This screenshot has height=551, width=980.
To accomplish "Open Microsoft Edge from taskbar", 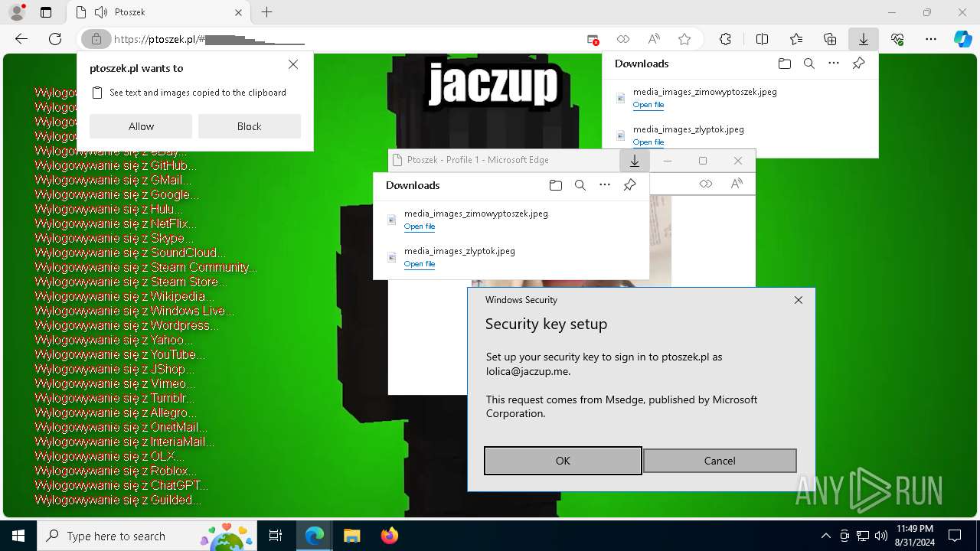I will (x=315, y=536).
